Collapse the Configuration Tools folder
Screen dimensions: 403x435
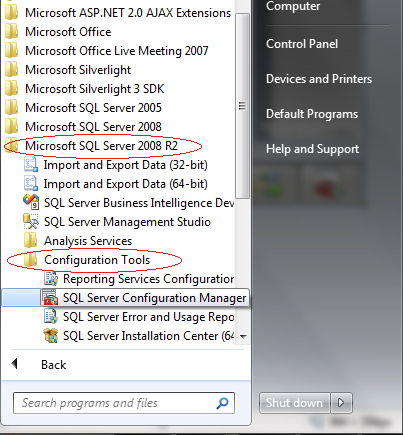pyautogui.click(x=97, y=260)
